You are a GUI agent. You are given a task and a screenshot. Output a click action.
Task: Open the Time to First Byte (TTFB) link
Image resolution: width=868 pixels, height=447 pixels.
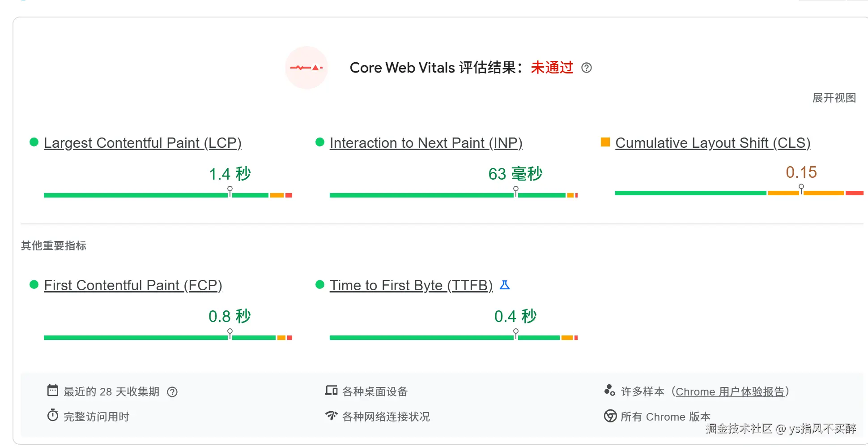(411, 285)
